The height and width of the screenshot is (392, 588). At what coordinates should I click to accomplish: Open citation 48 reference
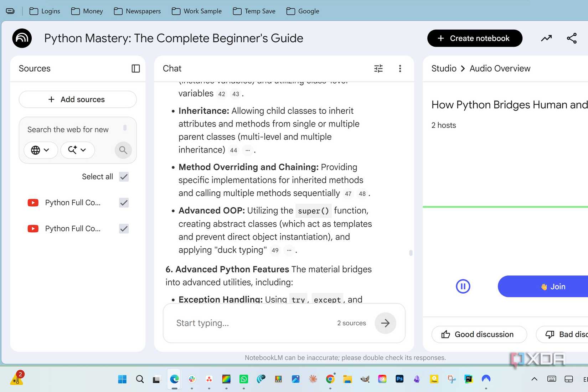362,194
